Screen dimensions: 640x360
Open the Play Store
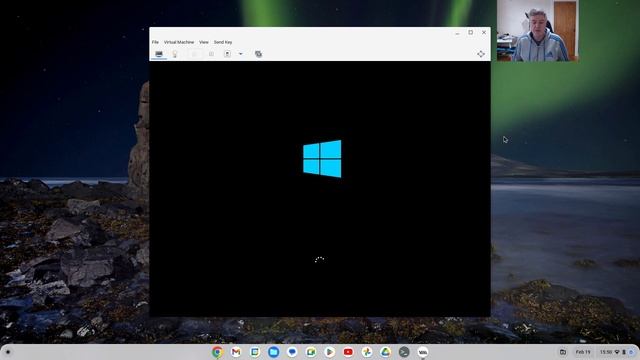point(329,352)
